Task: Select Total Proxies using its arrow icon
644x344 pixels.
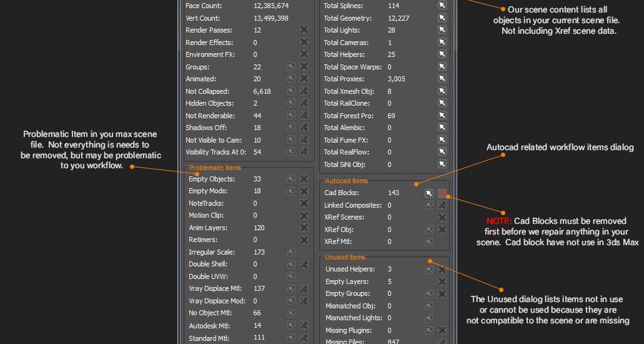Action: 442,79
